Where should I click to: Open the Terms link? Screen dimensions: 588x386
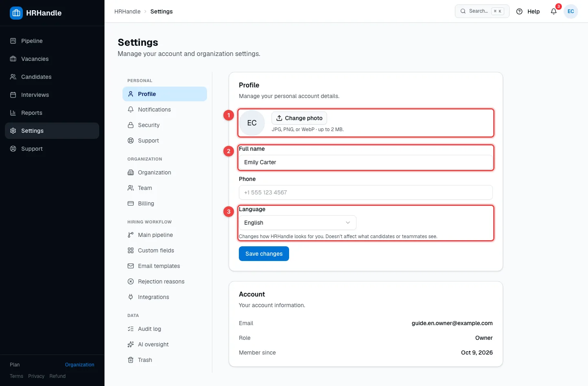pyautogui.click(x=16, y=376)
